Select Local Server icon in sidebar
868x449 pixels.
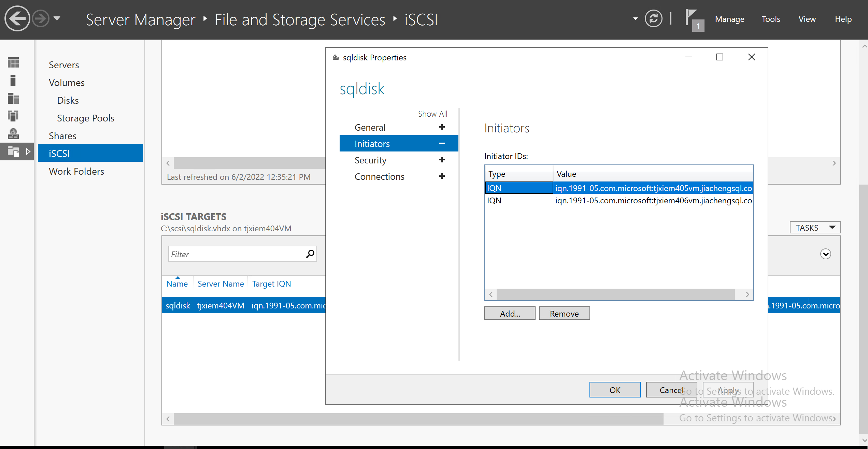(13, 81)
